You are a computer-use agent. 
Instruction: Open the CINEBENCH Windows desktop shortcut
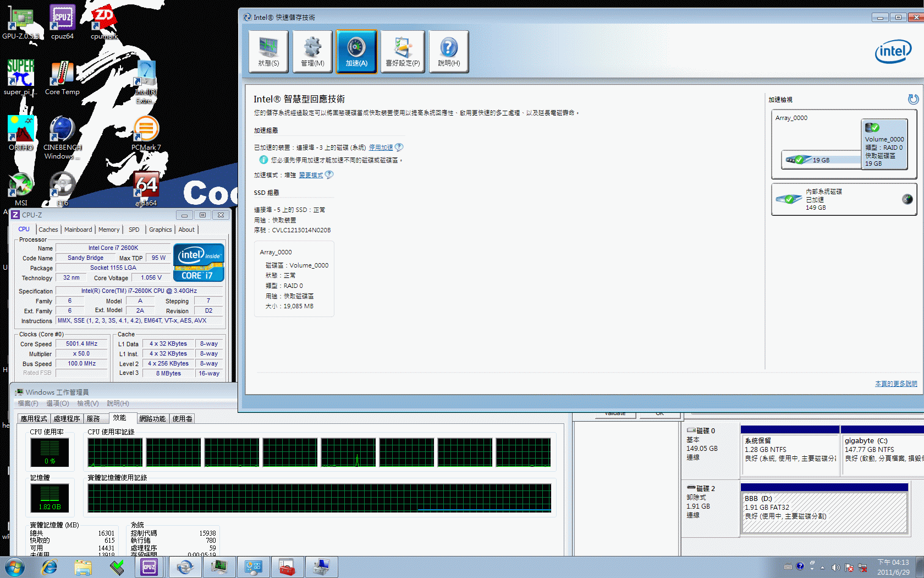tap(62, 138)
